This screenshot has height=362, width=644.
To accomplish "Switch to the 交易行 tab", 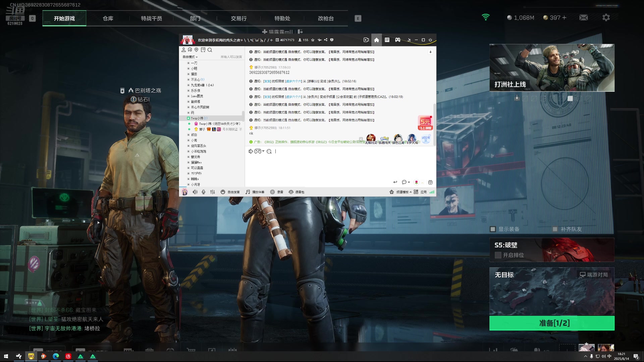I will point(238,18).
